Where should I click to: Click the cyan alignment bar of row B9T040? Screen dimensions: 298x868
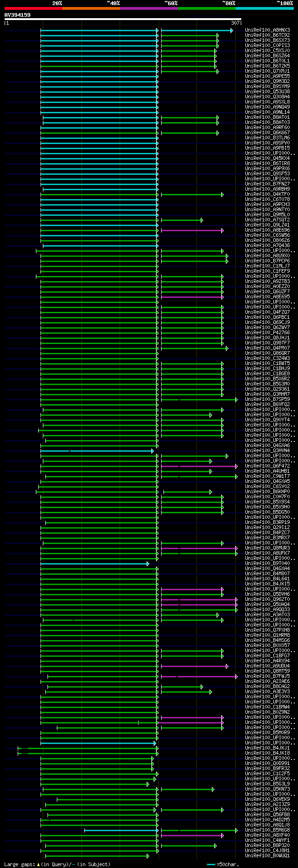95,564
